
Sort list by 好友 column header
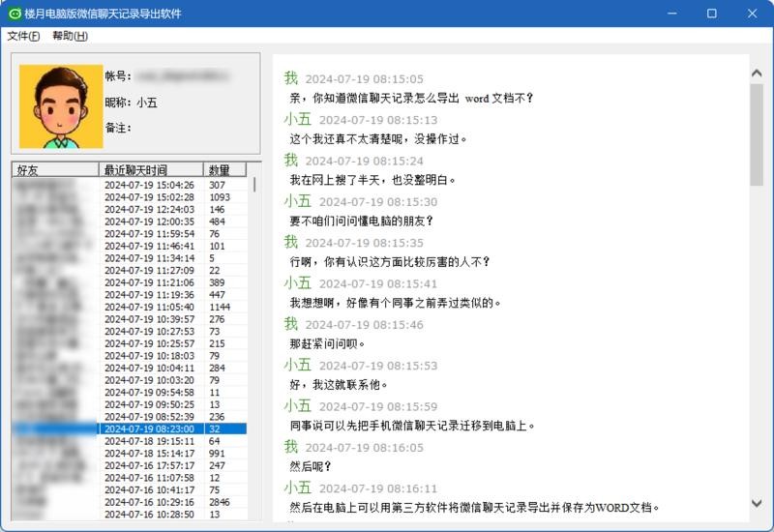click(x=55, y=169)
